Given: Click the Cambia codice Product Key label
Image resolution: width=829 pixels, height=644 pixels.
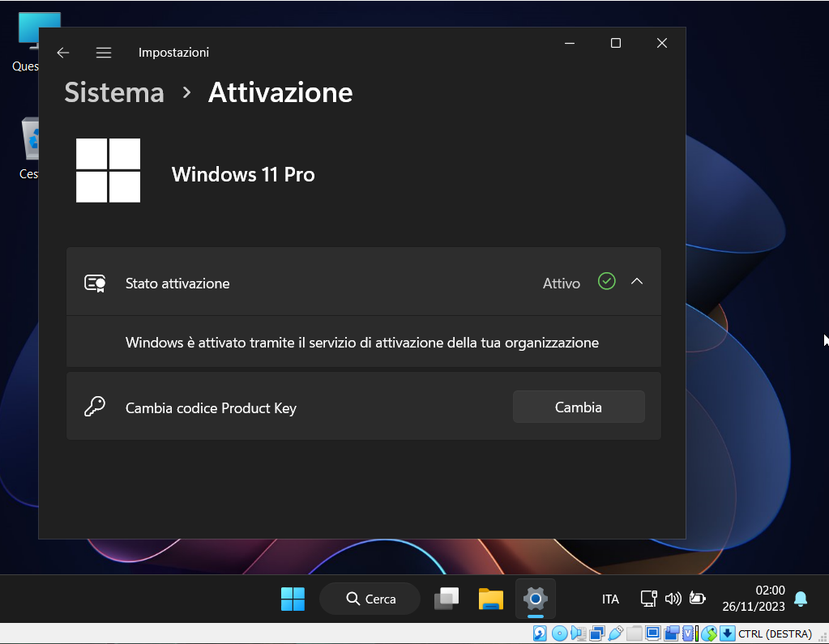Looking at the screenshot, I should tap(211, 408).
